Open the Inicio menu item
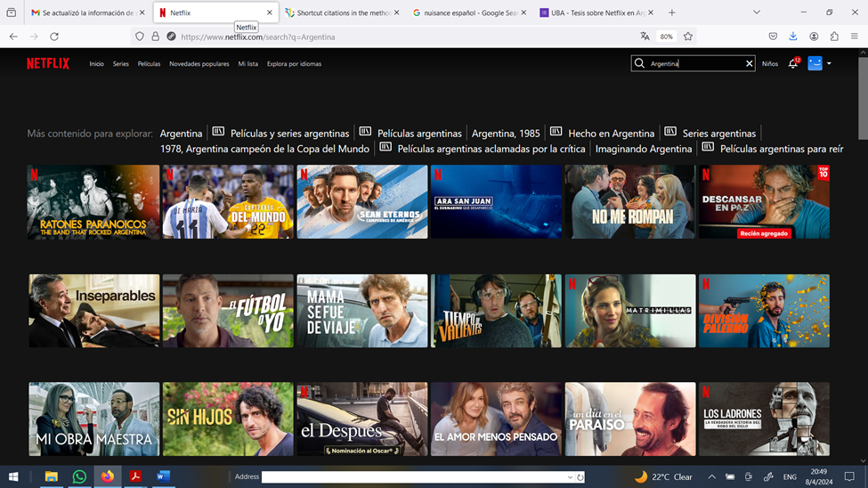Screen dimensions: 868x488 tap(97, 64)
